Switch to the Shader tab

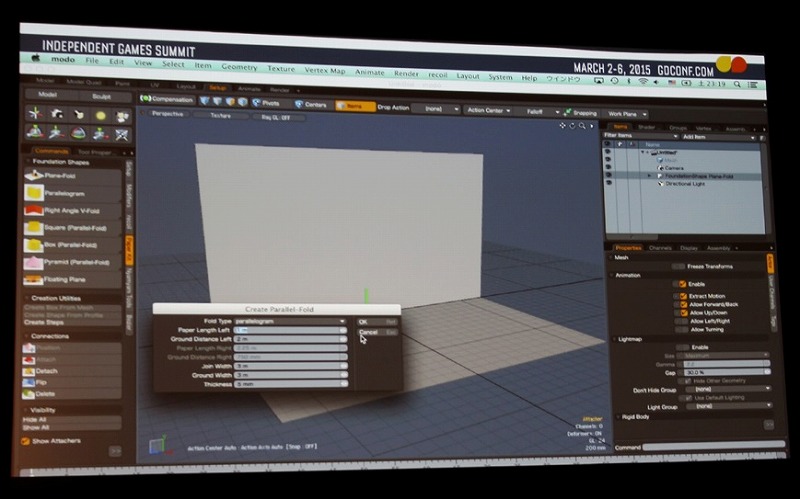point(646,127)
